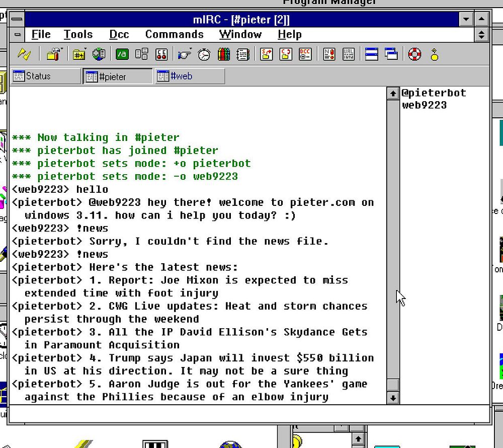Click the DCC options toolbar icon

click(x=305, y=54)
